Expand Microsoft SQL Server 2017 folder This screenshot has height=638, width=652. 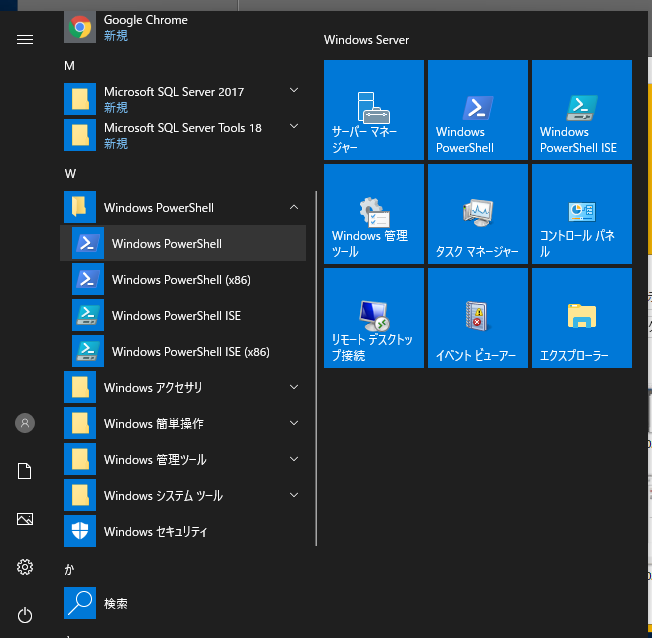(x=183, y=99)
